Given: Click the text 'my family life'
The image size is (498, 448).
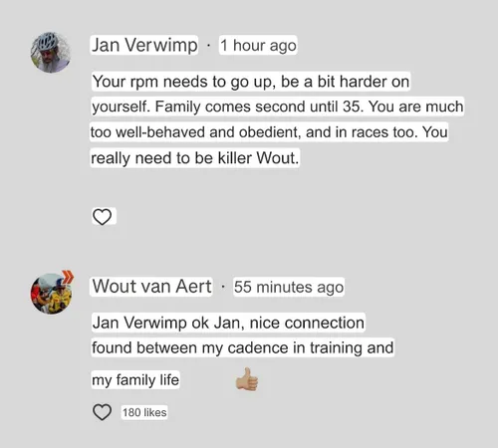Looking at the screenshot, I should pos(135,379).
